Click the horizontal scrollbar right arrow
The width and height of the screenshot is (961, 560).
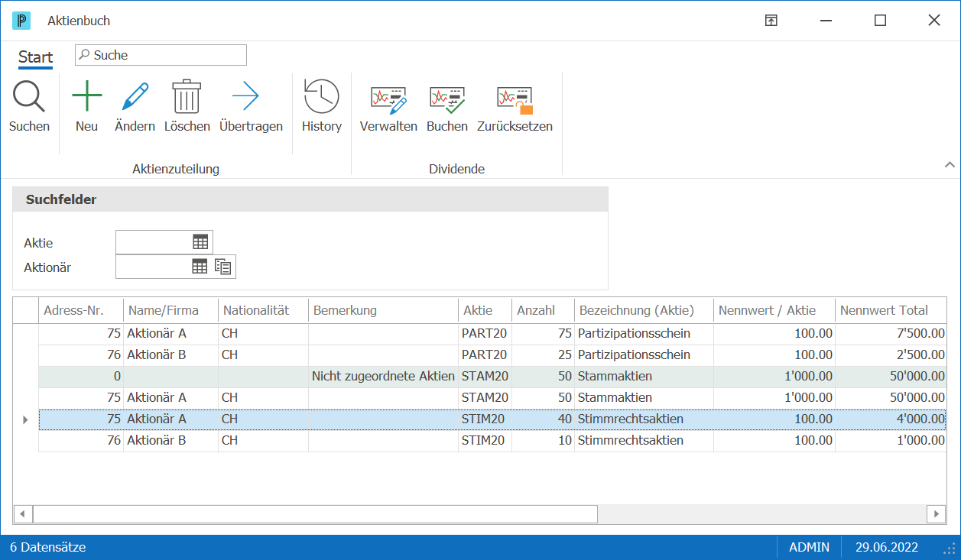936,513
